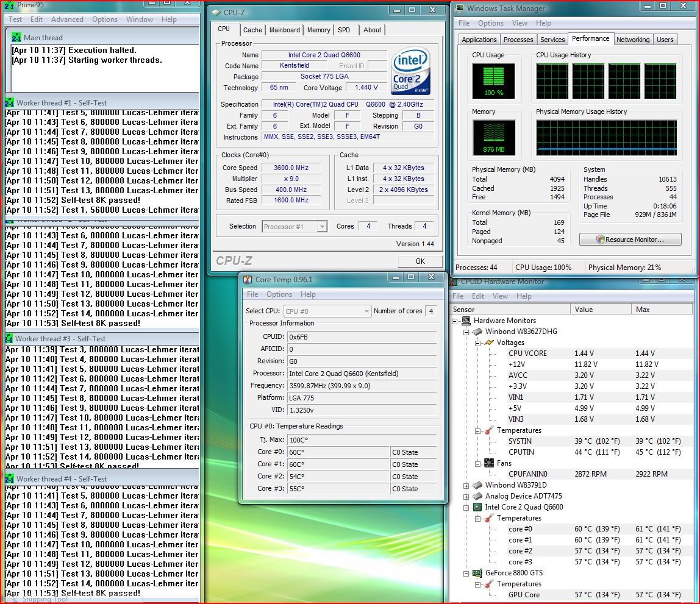Click the Winbond W83791D chip icon

pyautogui.click(x=477, y=485)
